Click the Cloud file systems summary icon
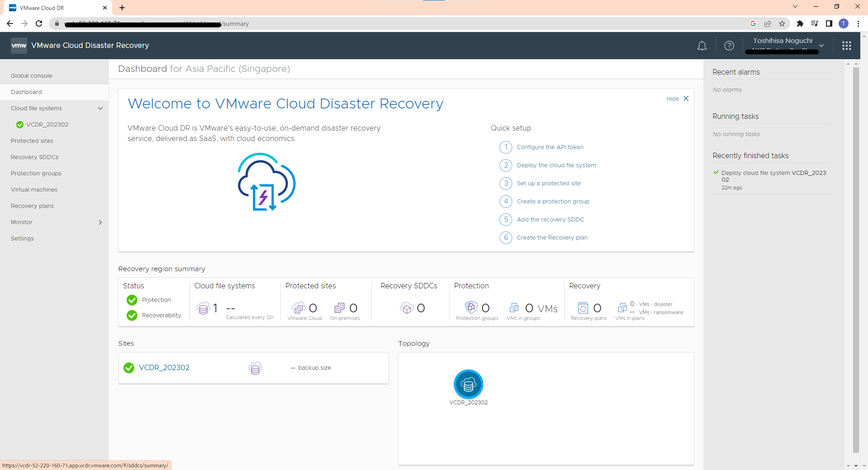This screenshot has height=470, width=868. (203, 308)
